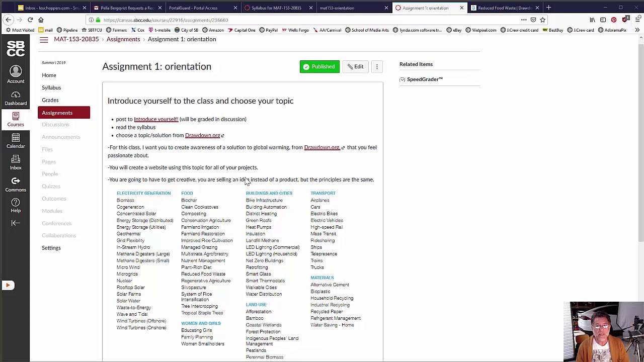The height and width of the screenshot is (362, 644).
Task: Bookmark this page with the star
Action: 542,20
